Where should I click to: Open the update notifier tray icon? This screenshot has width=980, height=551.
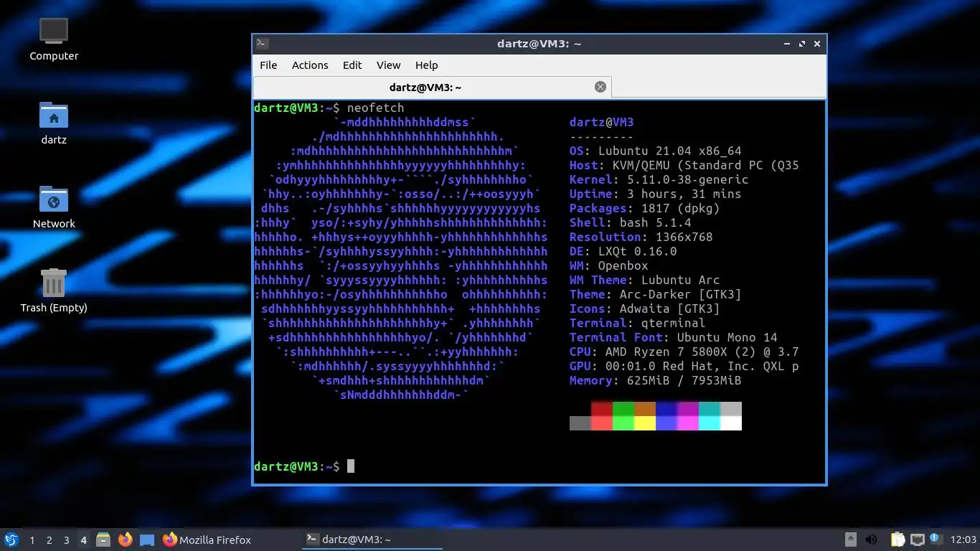935,539
